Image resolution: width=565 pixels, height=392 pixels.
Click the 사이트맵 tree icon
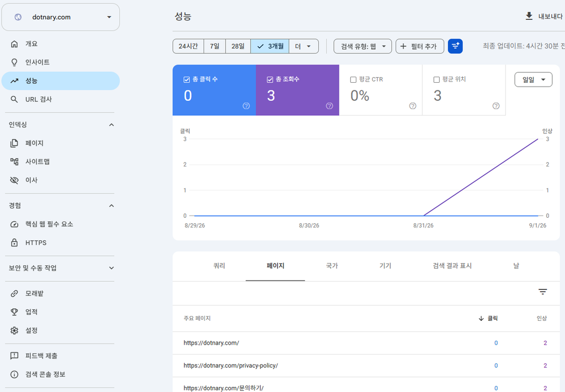coord(14,162)
